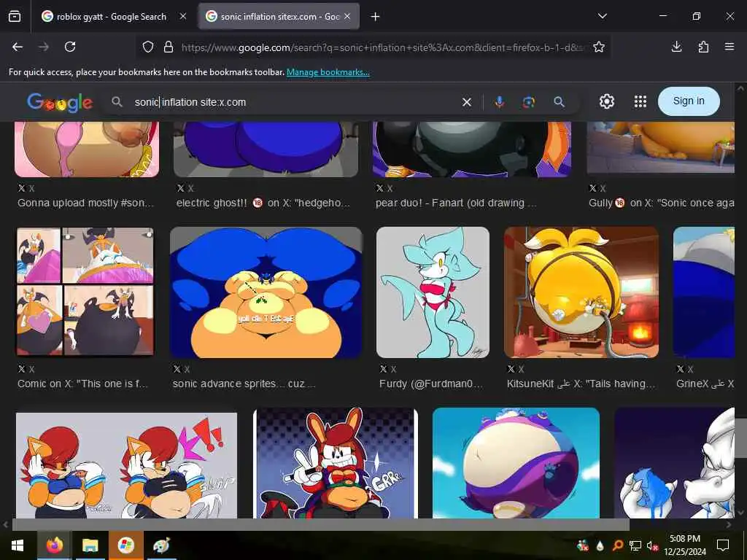Click the scroll-down arrow of the page scrollbar
Viewport: 747px width, 560px height.
pos(740,513)
